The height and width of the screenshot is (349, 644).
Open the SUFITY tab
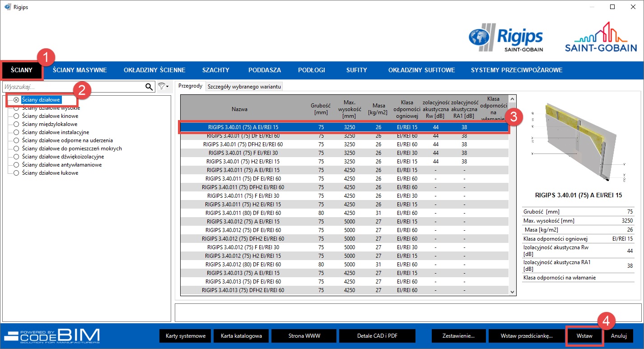[x=357, y=70]
